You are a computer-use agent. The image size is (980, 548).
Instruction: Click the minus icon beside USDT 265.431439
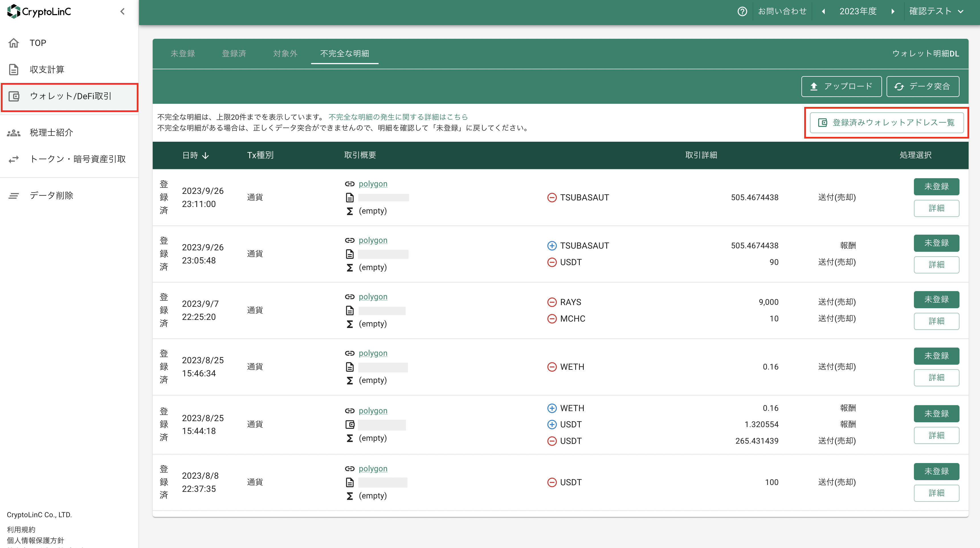[x=552, y=441]
